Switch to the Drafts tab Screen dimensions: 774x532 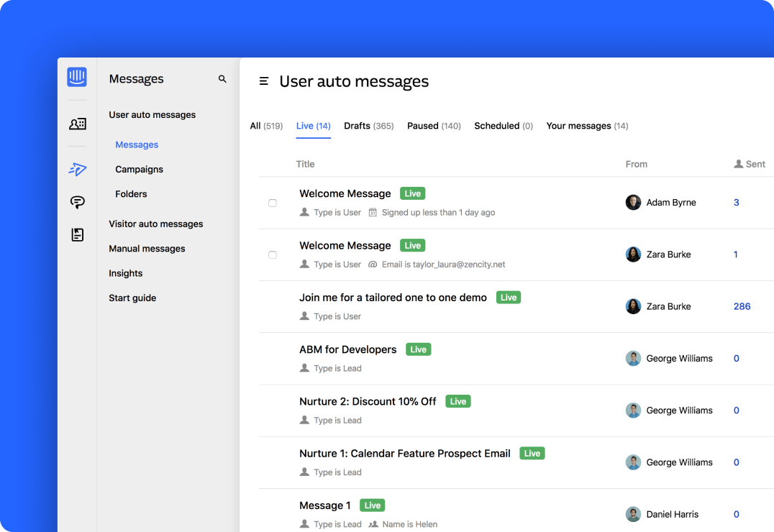coord(368,126)
